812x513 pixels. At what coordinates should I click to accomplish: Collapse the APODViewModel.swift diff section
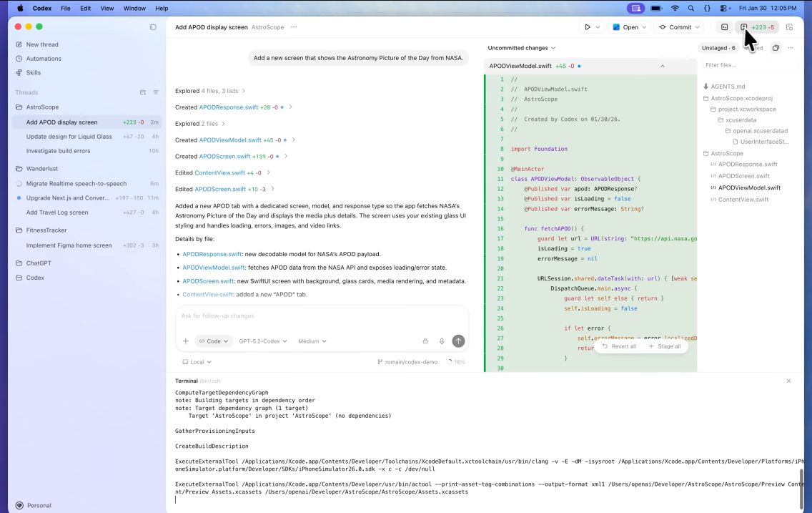tap(662, 66)
